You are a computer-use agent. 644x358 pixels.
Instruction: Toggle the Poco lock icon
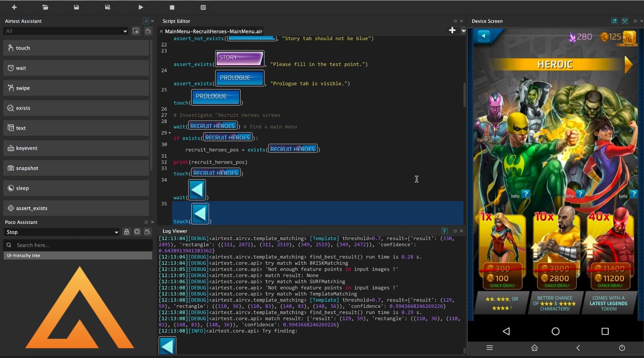click(x=126, y=232)
